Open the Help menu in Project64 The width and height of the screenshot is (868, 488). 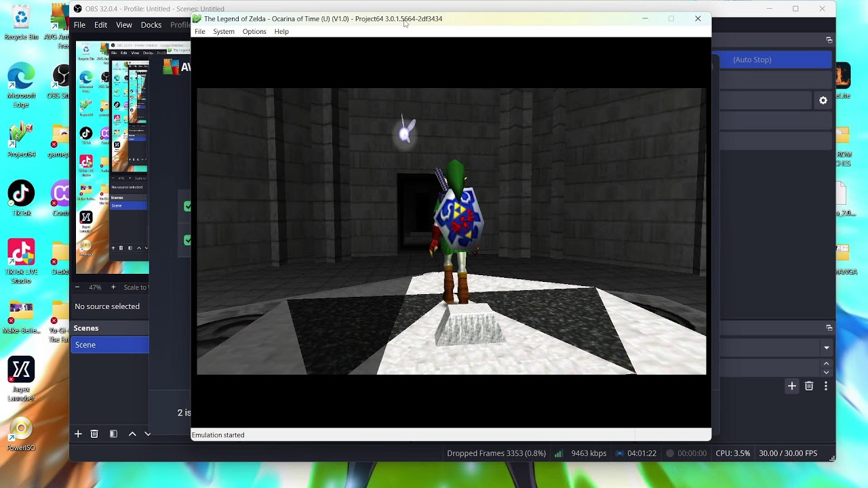tap(281, 32)
